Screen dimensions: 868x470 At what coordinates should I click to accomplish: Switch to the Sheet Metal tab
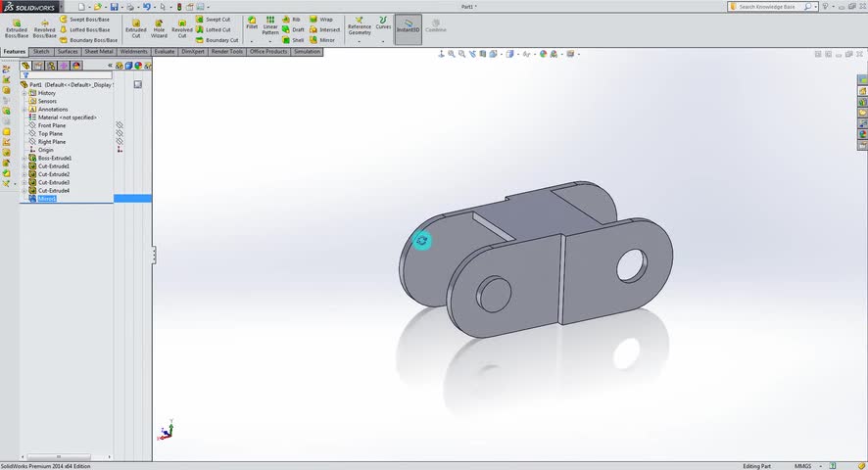coord(99,52)
